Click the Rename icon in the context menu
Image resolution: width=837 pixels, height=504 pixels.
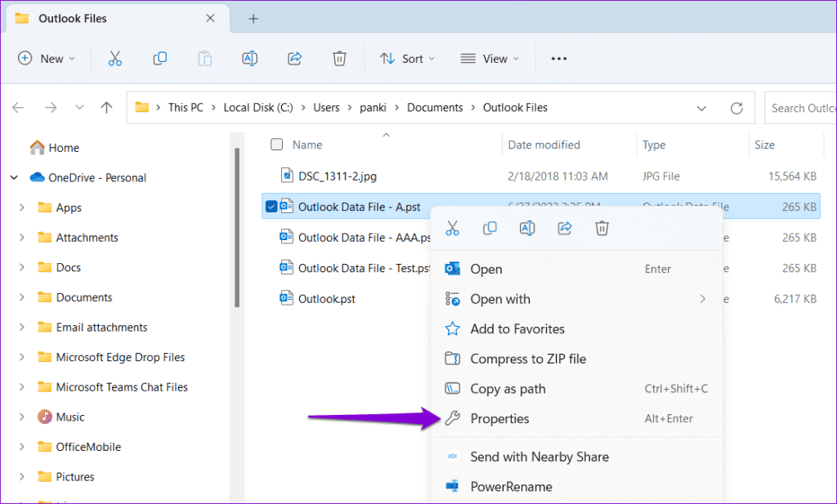(x=527, y=228)
